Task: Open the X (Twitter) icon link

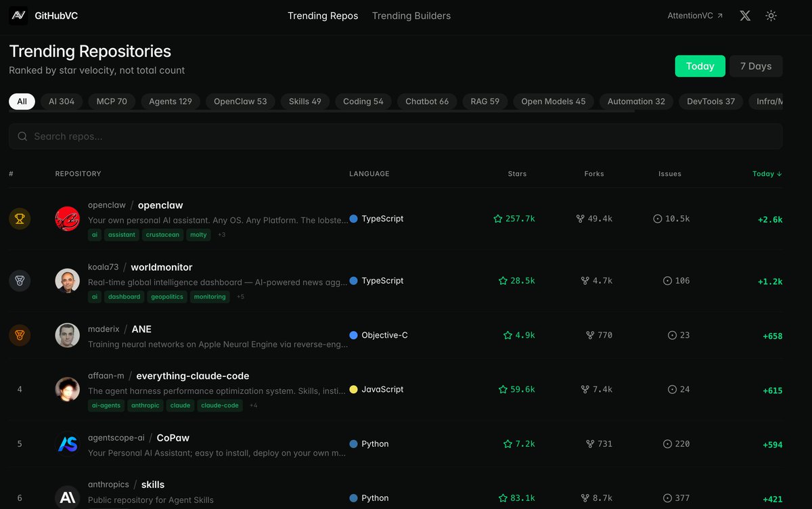Action: pyautogui.click(x=745, y=16)
